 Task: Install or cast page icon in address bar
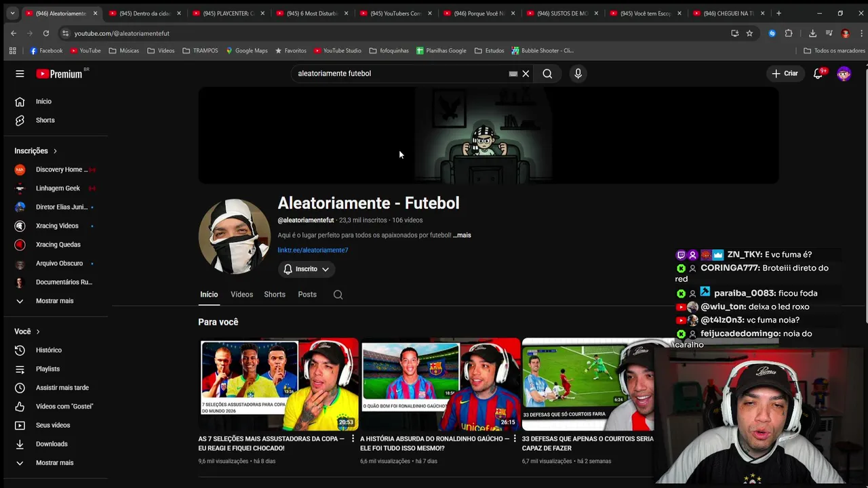coord(734,33)
